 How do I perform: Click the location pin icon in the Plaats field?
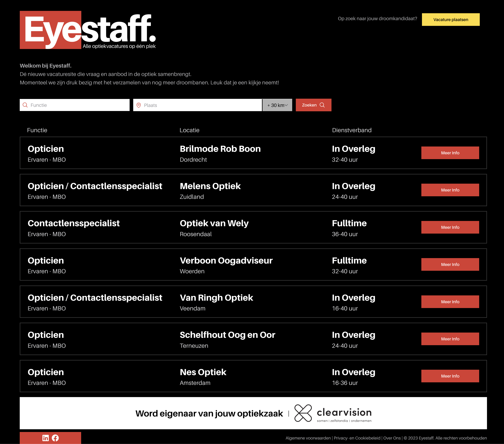[x=139, y=105]
